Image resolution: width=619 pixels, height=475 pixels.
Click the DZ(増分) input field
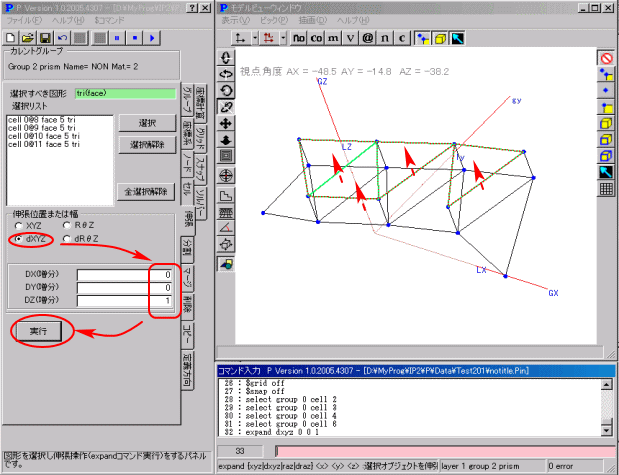coord(125,301)
